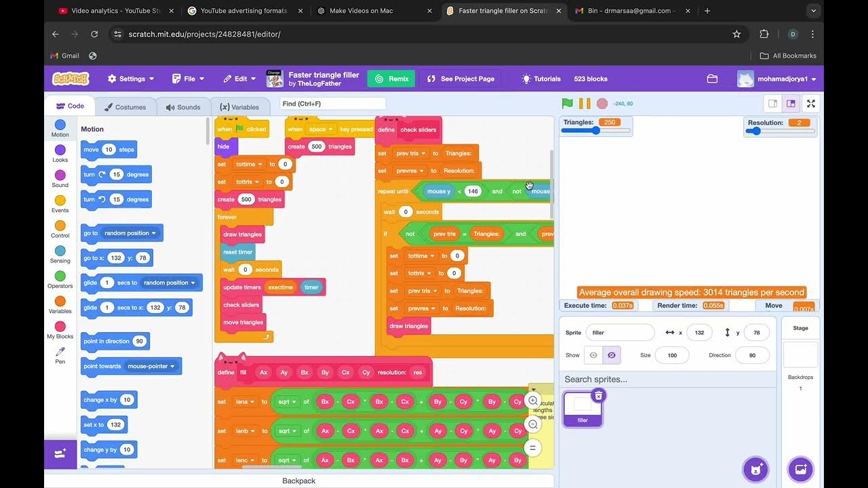Open the Choose a Backdrop button

click(x=800, y=469)
